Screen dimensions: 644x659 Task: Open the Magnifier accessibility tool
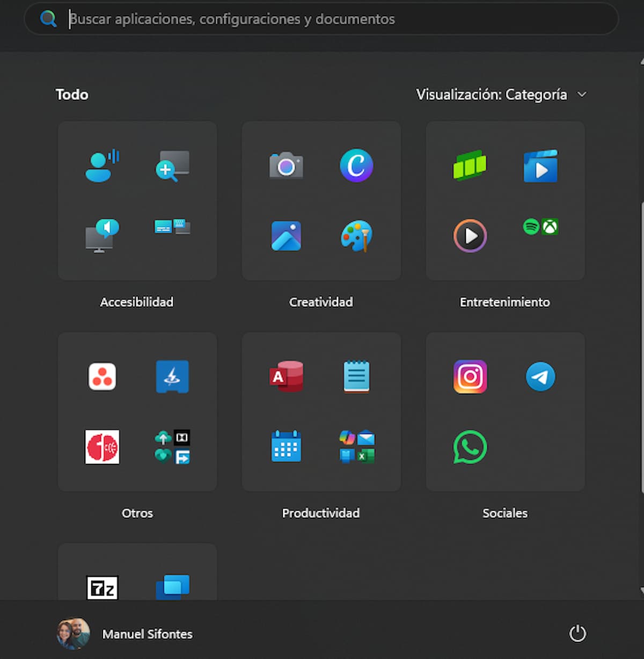tap(172, 166)
